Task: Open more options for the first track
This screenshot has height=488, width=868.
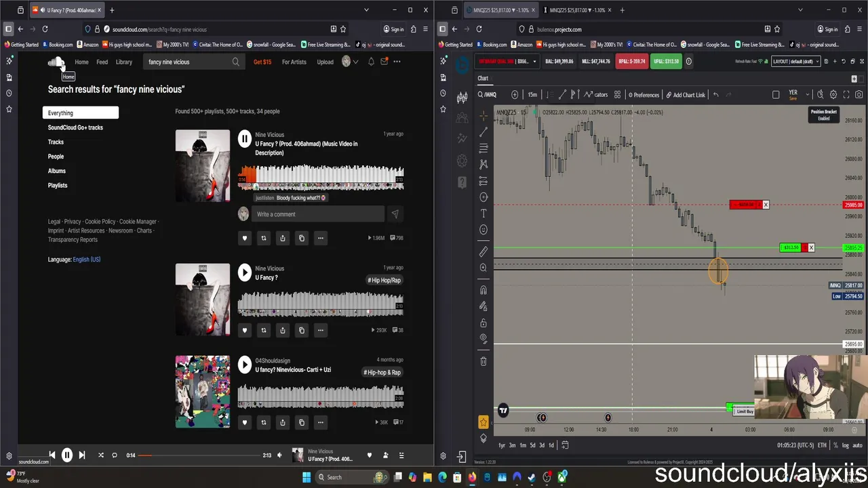Action: [321, 238]
